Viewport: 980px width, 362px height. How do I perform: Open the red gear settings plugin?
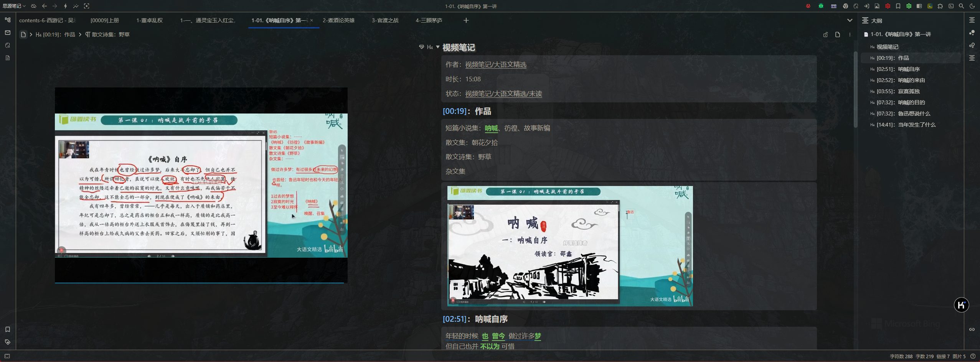pyautogui.click(x=888, y=6)
